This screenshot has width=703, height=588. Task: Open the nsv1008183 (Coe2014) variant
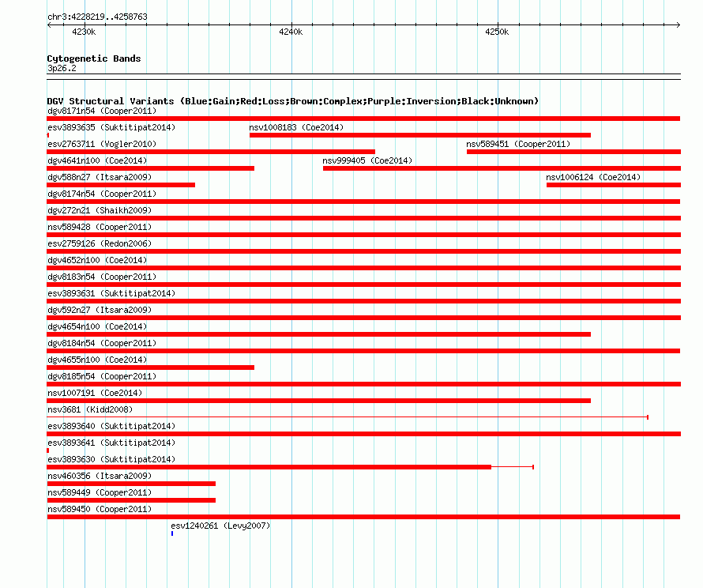click(x=296, y=127)
